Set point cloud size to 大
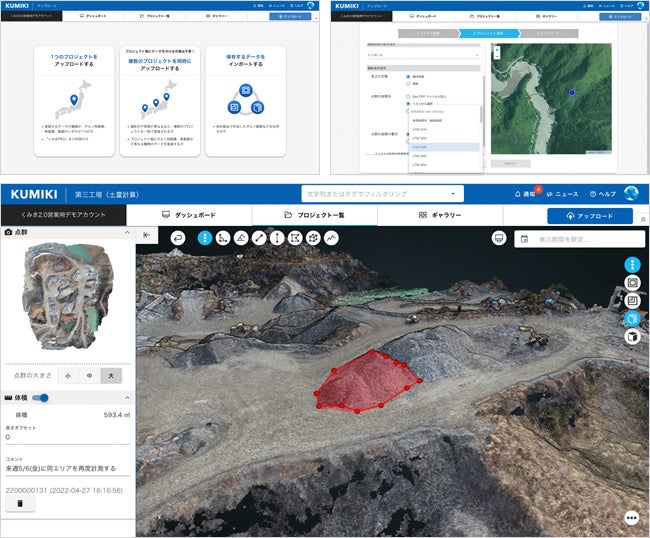Image resolution: width=650 pixels, height=538 pixels. (x=111, y=376)
